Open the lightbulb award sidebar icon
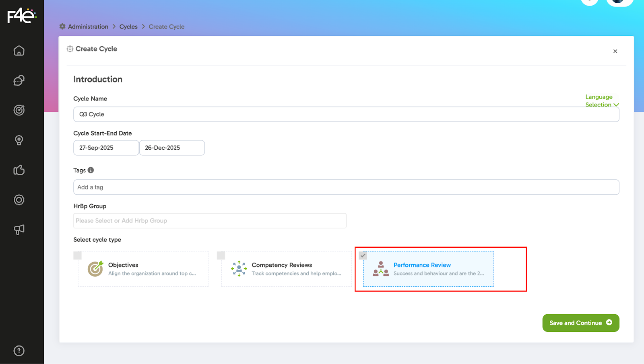Viewport: 644px width, 364px height. click(x=19, y=140)
